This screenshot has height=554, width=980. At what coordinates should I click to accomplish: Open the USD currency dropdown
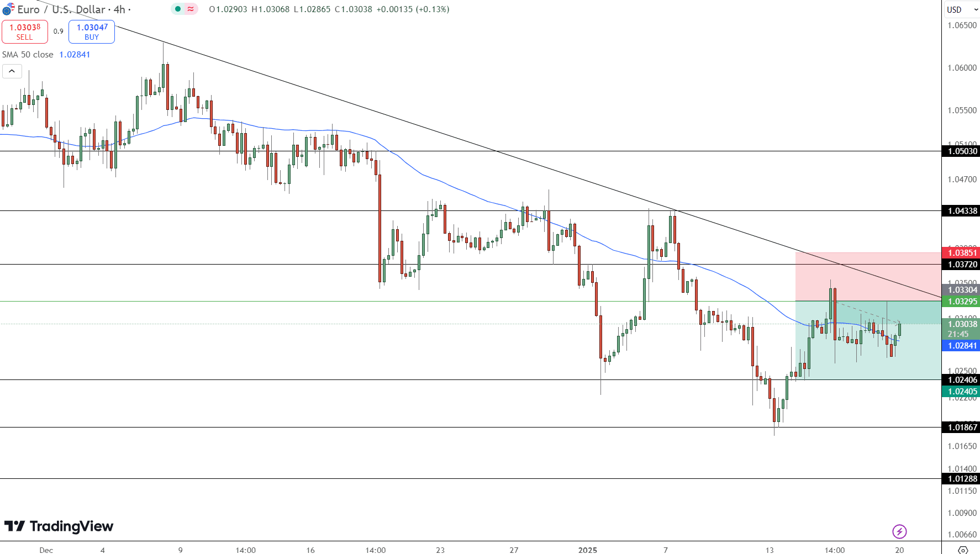[962, 9]
